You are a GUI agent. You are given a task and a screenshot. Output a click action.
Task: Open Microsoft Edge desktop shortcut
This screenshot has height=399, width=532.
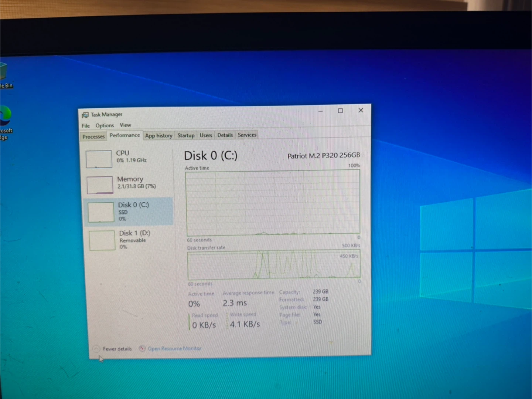(5, 116)
